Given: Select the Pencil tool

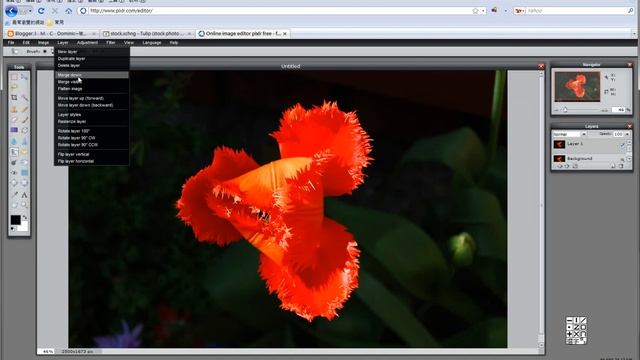Looking at the screenshot, I should click(24, 109).
